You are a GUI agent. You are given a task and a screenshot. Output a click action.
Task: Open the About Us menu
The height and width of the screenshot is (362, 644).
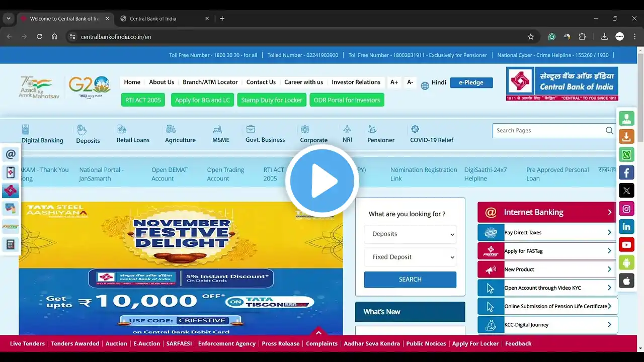162,82
